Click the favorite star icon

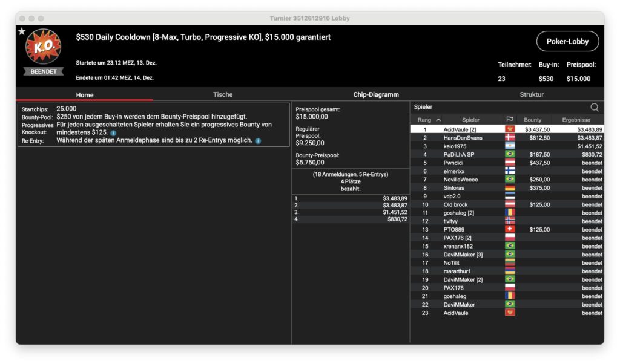click(22, 31)
